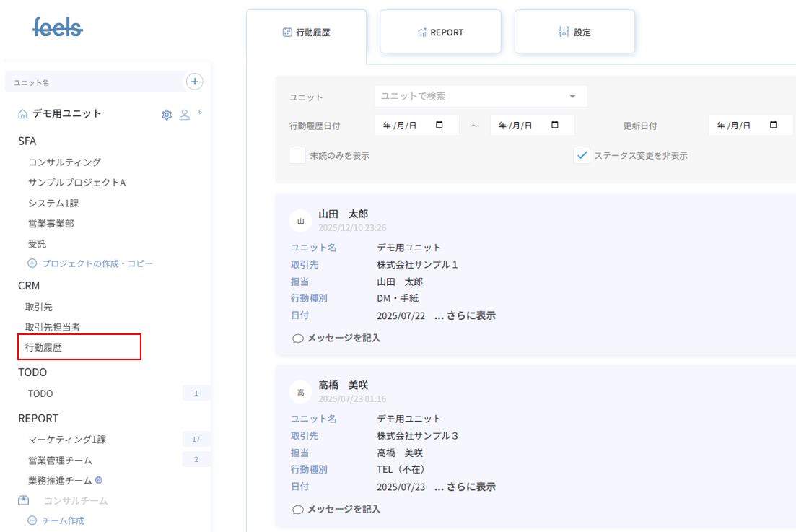Open calendar picker for 行動履歴日付 start date
The height and width of the screenshot is (532, 796).
coord(439,125)
